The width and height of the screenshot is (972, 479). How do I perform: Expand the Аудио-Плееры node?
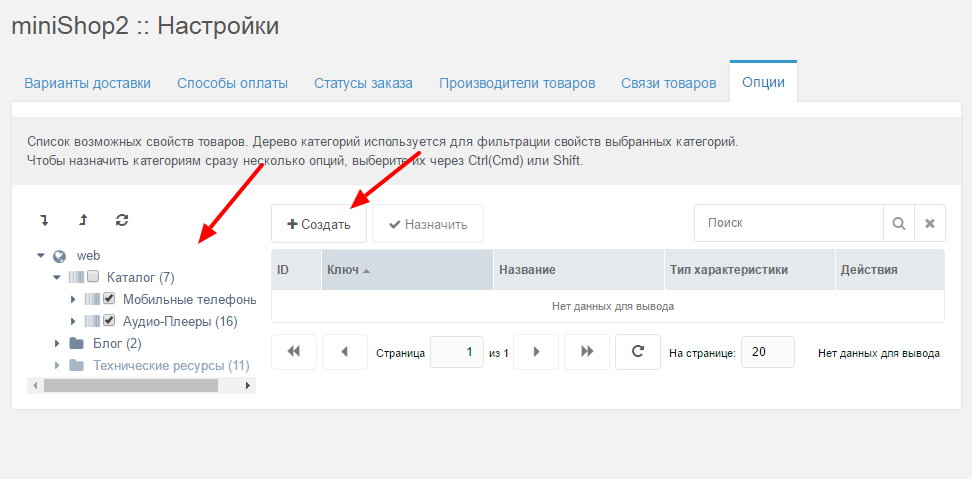tap(73, 322)
